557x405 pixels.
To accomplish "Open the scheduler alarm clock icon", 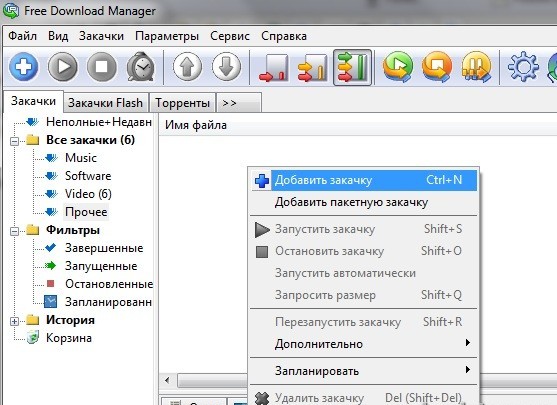I will tap(141, 67).
